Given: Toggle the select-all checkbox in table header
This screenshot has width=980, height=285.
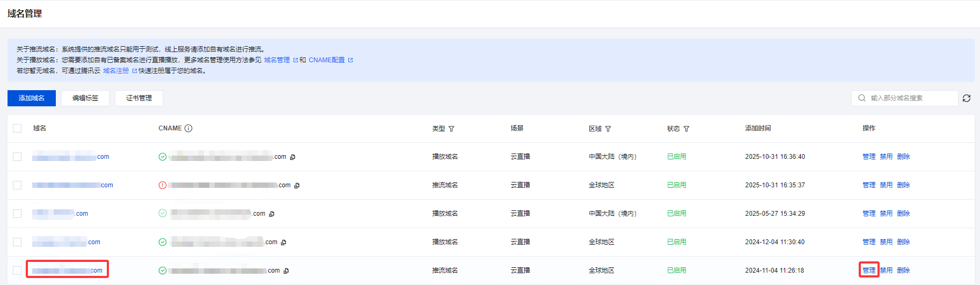Looking at the screenshot, I should [17, 128].
